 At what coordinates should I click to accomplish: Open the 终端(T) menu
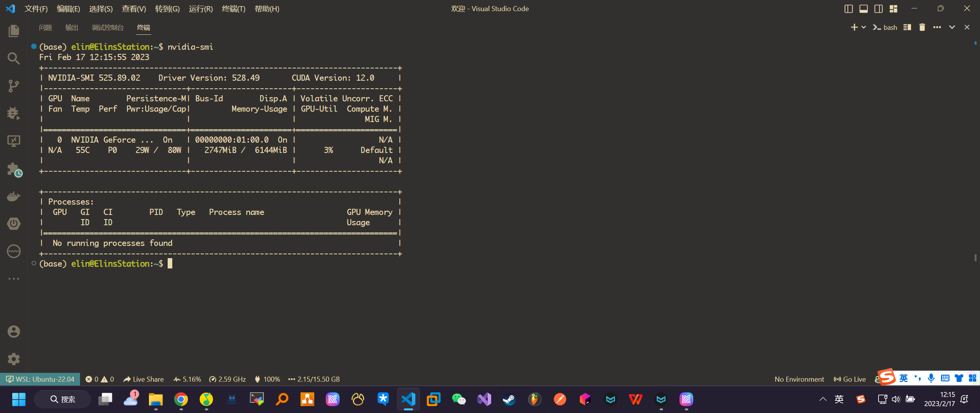234,8
